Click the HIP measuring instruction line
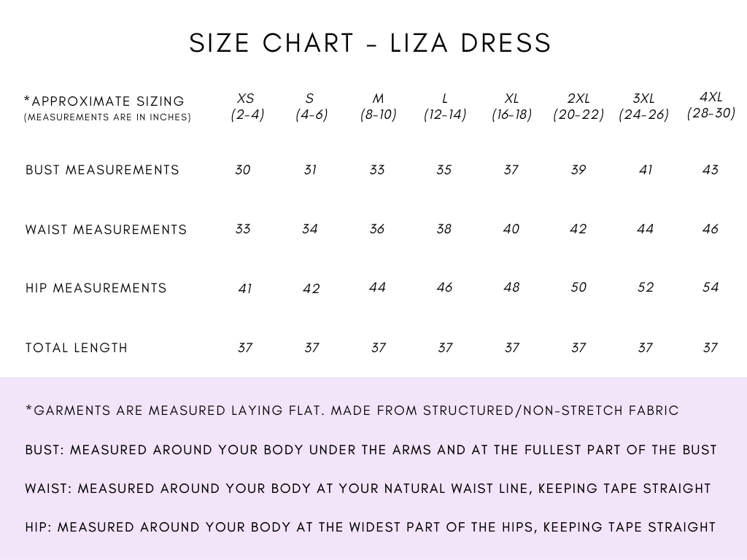The image size is (747, 560). point(371,526)
